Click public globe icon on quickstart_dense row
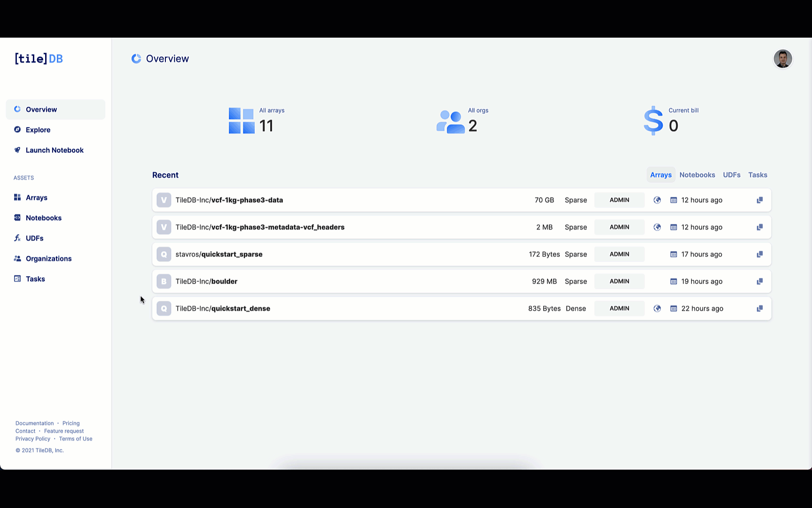 coord(657,309)
